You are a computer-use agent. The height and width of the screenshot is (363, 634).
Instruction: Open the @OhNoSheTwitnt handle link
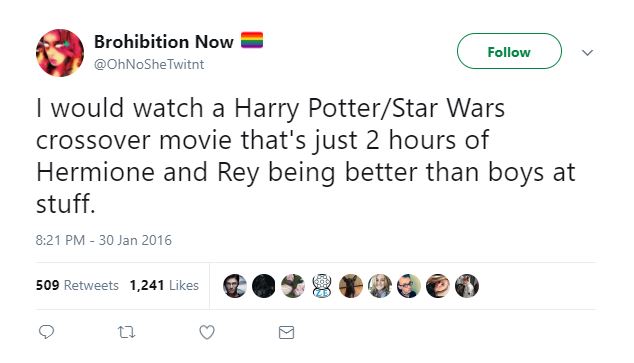(149, 64)
